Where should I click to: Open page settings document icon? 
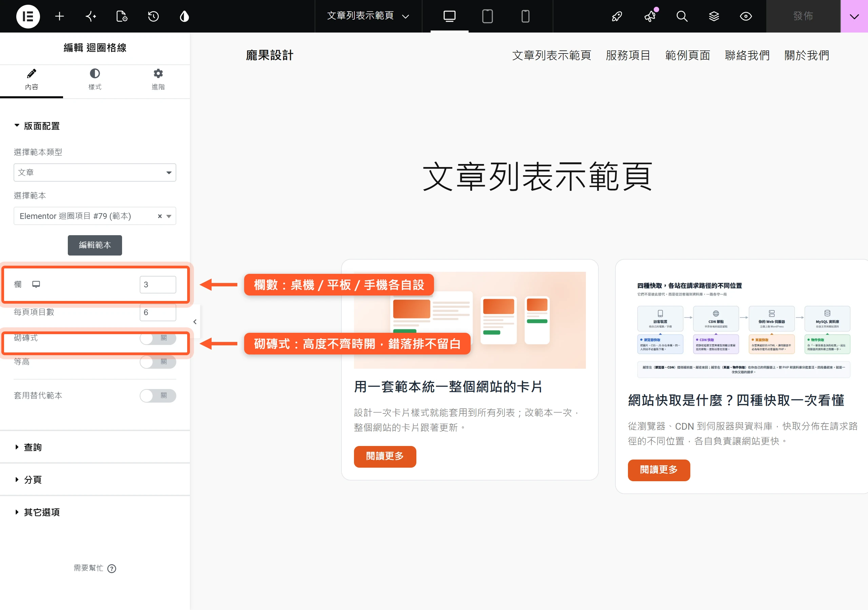coord(122,16)
